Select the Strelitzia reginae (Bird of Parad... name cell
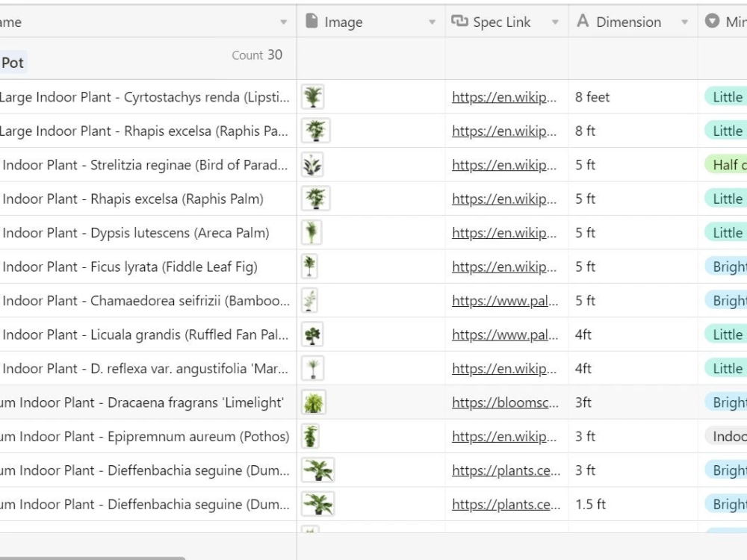The image size is (747, 560). 148,165
